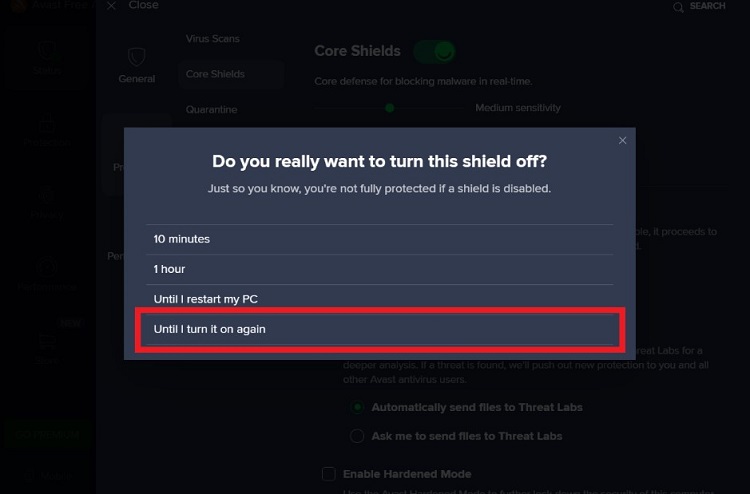Select the 10 minutes option
The height and width of the screenshot is (494, 750).
click(x=380, y=239)
